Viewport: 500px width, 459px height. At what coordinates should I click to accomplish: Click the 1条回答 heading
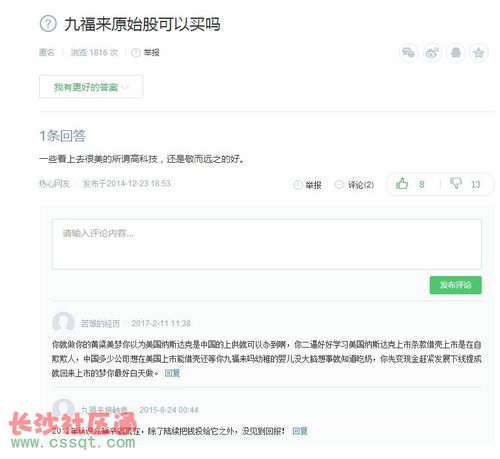63,136
